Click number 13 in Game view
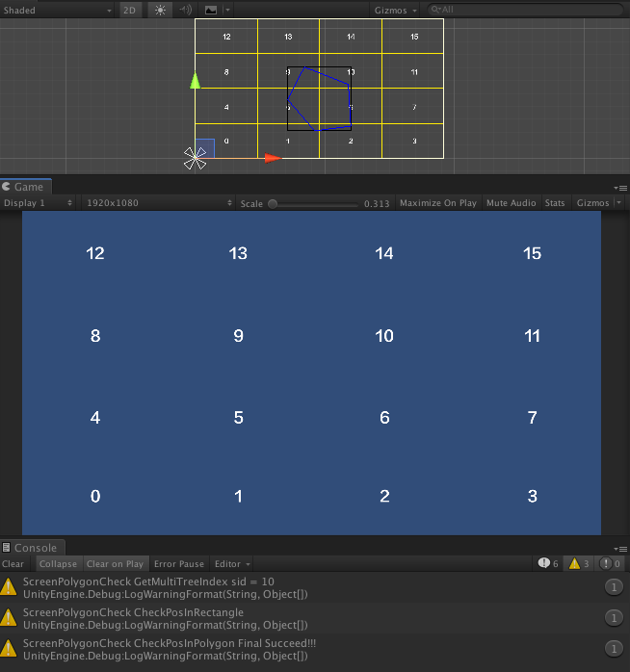The width and height of the screenshot is (630, 672). tap(238, 253)
